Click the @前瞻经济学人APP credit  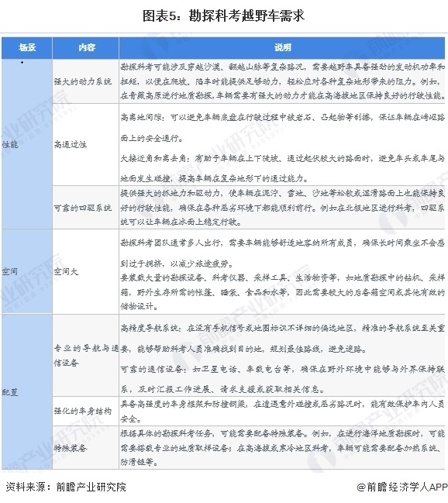pos(402,487)
